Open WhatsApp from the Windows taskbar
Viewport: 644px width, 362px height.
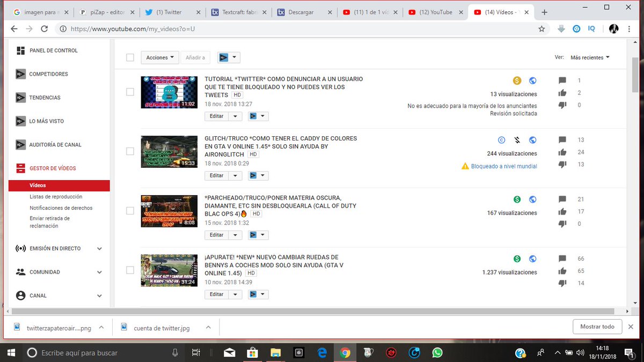(437, 352)
